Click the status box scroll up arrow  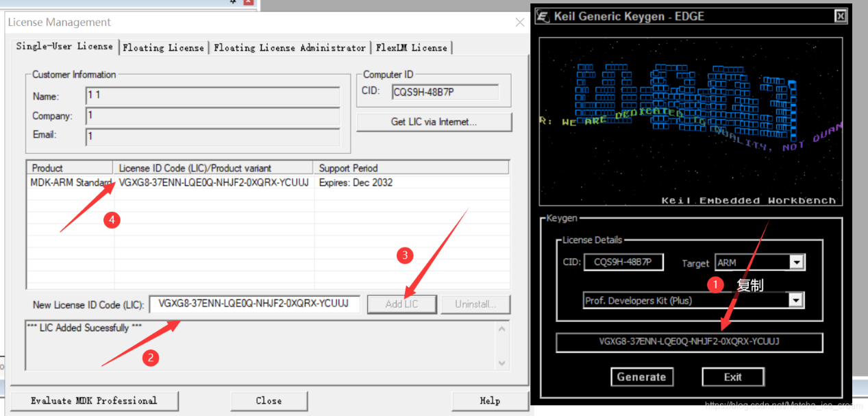coord(502,329)
